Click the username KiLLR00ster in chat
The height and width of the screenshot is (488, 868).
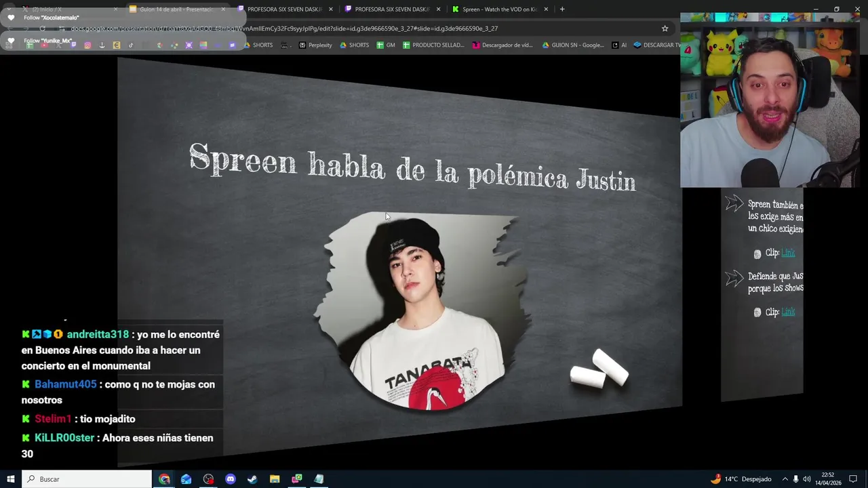click(64, 438)
